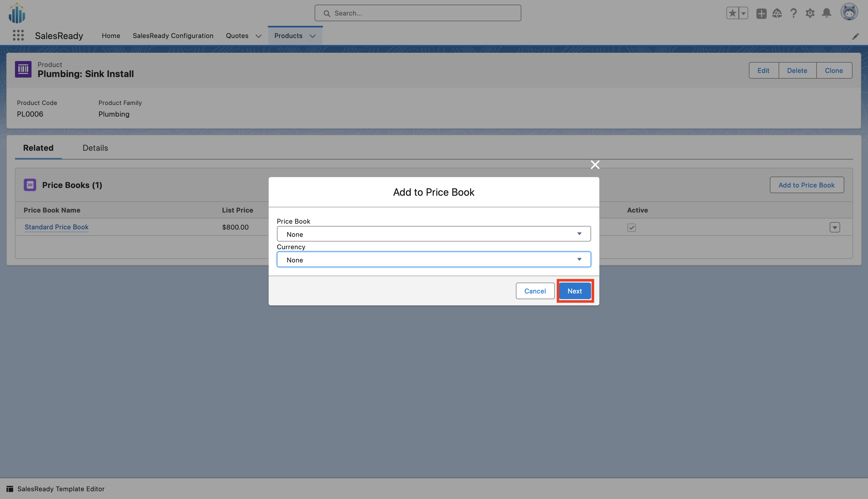Click the edit navigation pencil icon
Viewport: 868px width, 499px height.
click(855, 36)
